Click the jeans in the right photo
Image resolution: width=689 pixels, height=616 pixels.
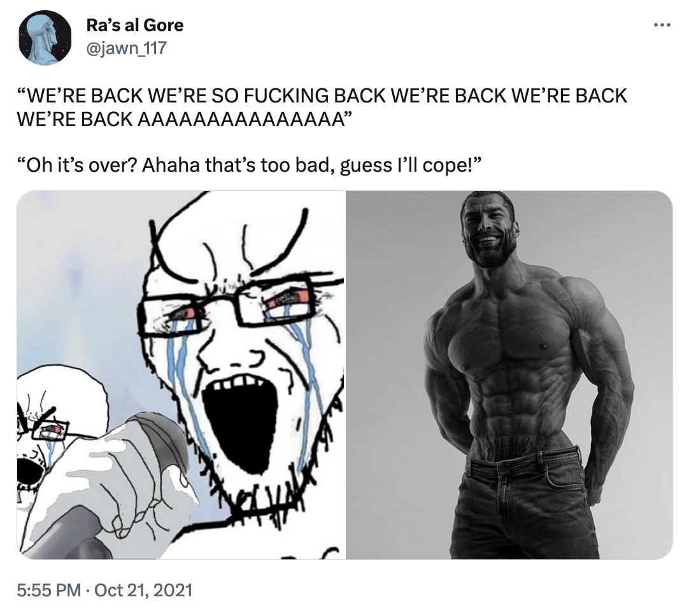pyautogui.click(x=523, y=505)
